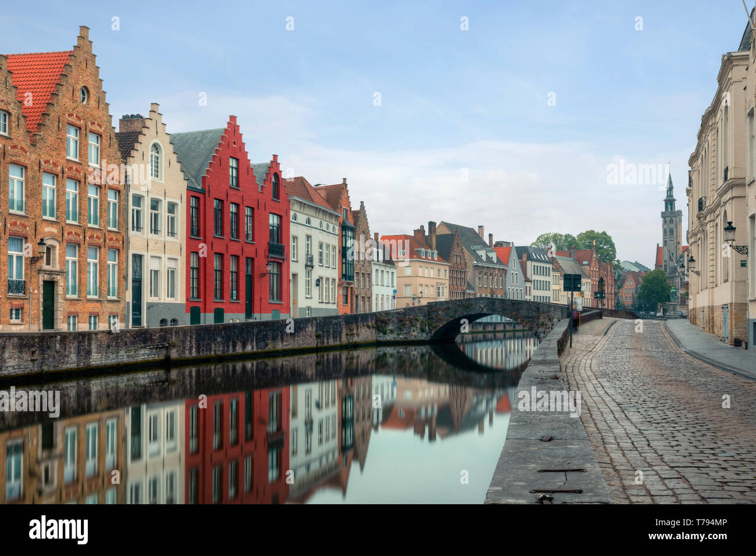Click the alamy logo in the black footer
Screen dimensions: 756x556
click(59, 530)
